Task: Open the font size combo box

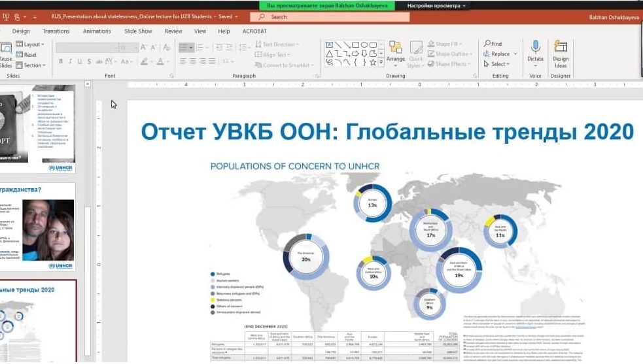Action: click(x=129, y=48)
